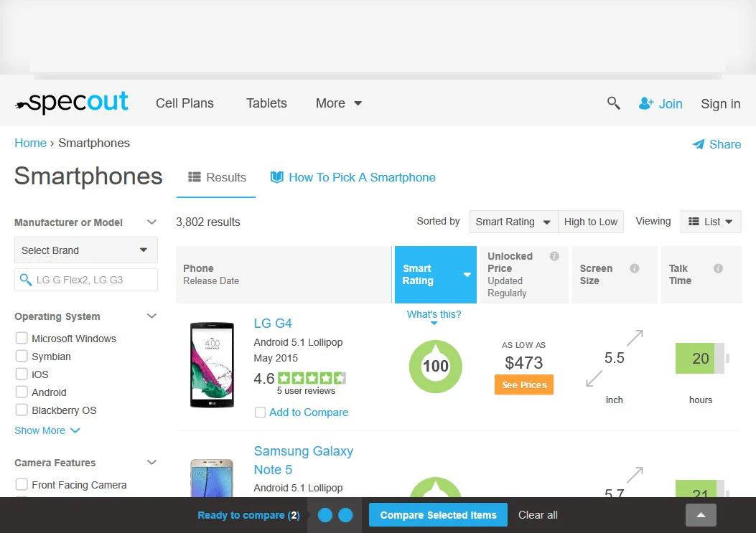The width and height of the screenshot is (756, 533).
Task: Click the Screen Size column header
Action: (615, 275)
